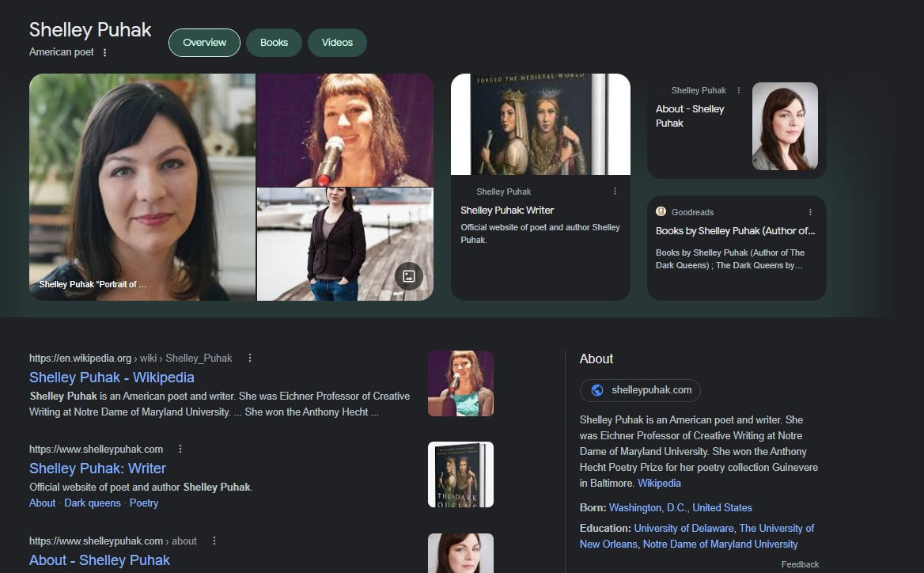
Task: Open the Shelley Puhak: Writer search result
Action: (98, 468)
